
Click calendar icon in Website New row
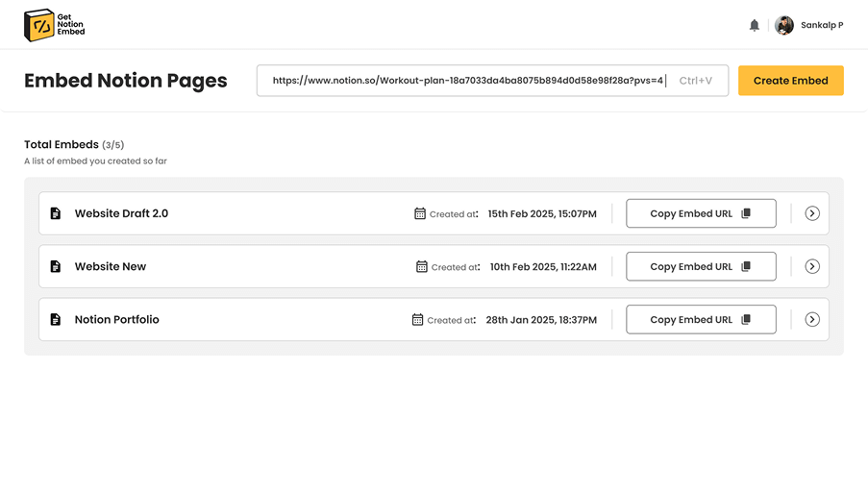click(422, 266)
